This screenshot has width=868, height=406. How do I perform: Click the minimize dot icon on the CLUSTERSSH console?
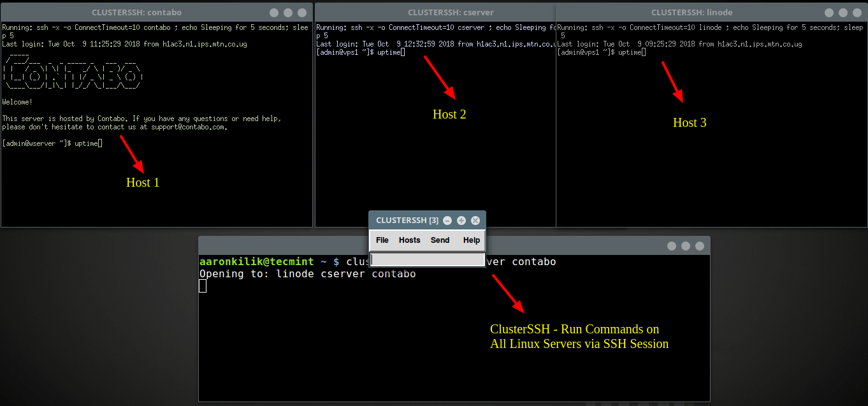coord(447,221)
